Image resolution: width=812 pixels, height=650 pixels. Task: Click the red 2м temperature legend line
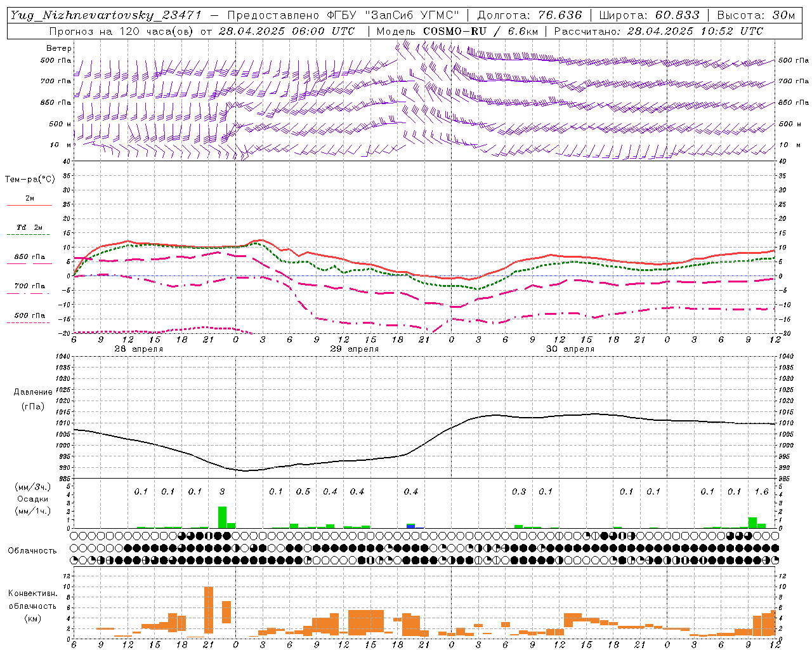(x=29, y=205)
